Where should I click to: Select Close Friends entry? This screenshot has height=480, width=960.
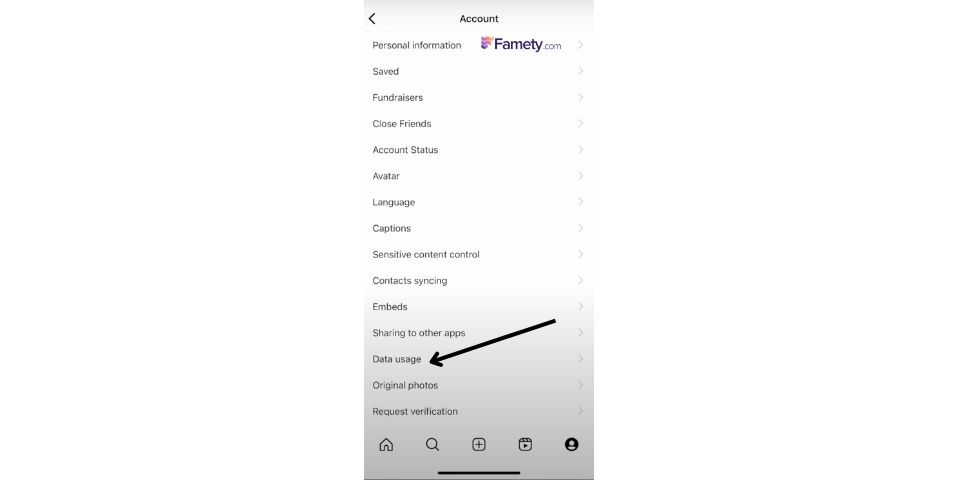point(479,124)
